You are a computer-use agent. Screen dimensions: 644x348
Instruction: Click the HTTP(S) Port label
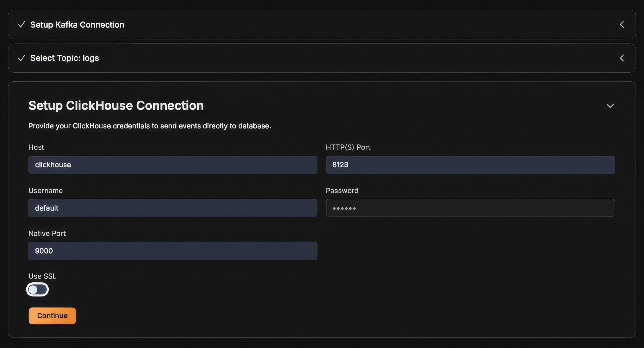point(348,147)
